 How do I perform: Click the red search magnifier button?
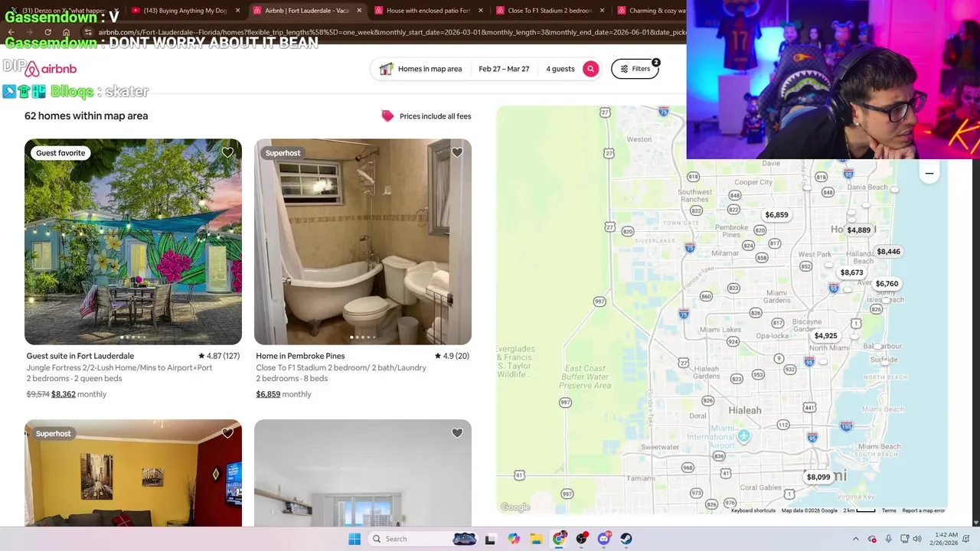pos(590,69)
